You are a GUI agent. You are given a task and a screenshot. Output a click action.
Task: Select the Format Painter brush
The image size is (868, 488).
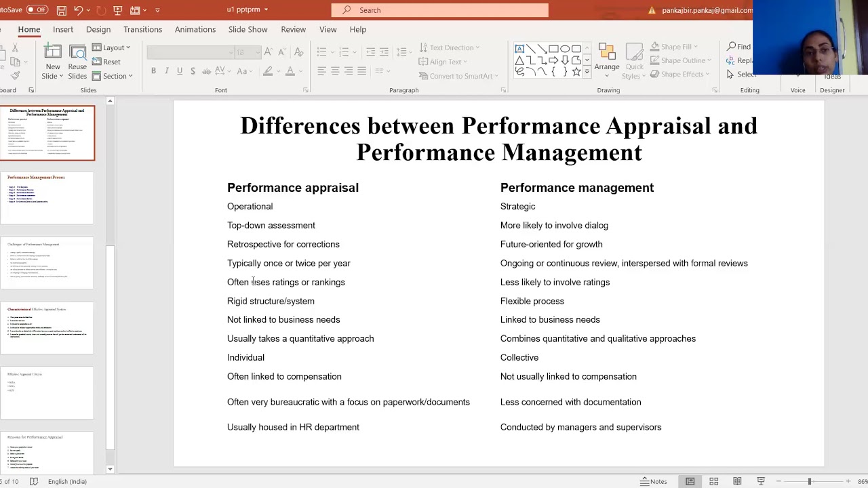click(15, 75)
